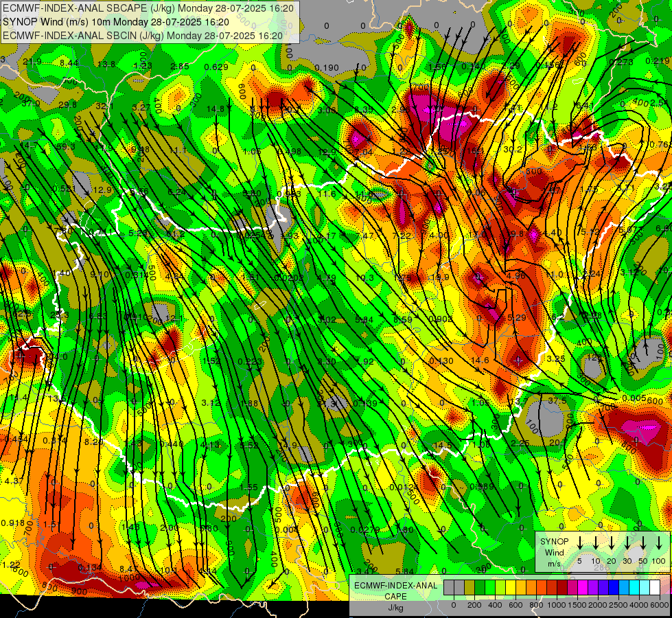
Task: Click the 1500 label on CAPE scale
Action: (577, 605)
